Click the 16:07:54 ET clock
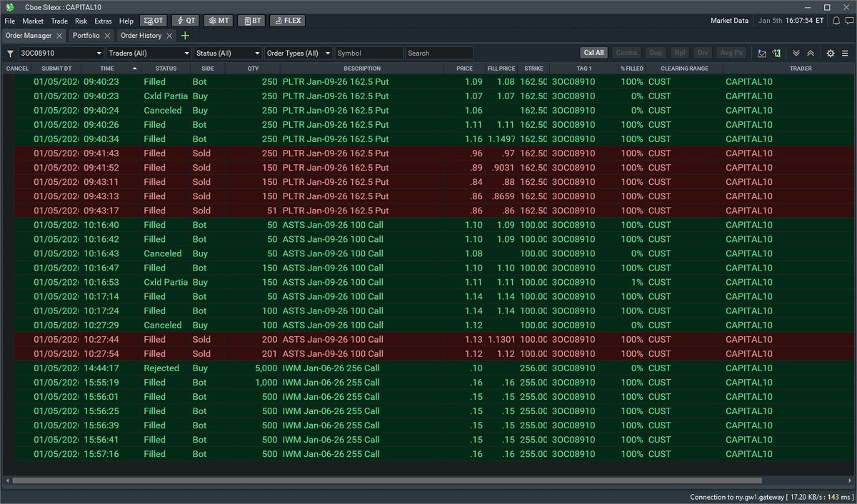857x504 pixels. 803,21
